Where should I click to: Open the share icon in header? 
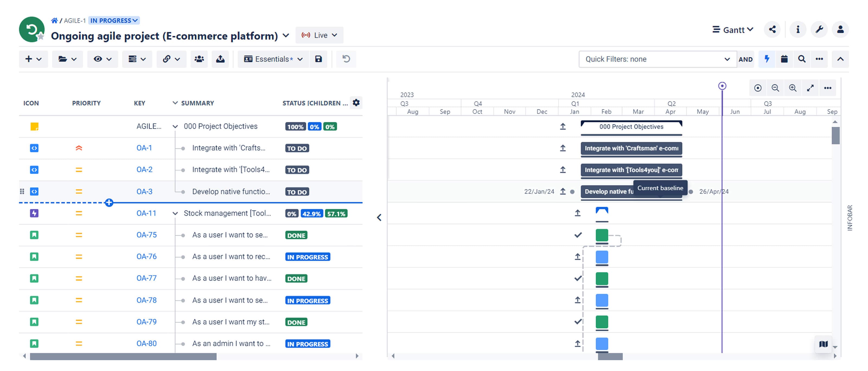(772, 30)
